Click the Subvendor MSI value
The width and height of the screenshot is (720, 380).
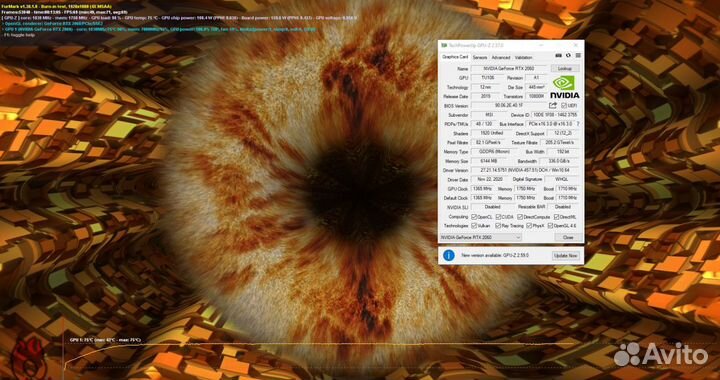pos(489,115)
